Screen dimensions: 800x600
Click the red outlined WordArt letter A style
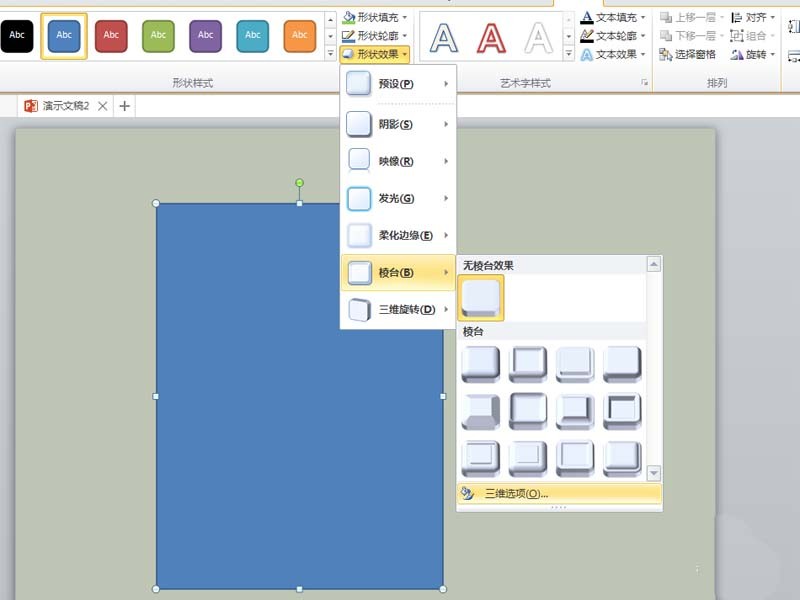491,39
